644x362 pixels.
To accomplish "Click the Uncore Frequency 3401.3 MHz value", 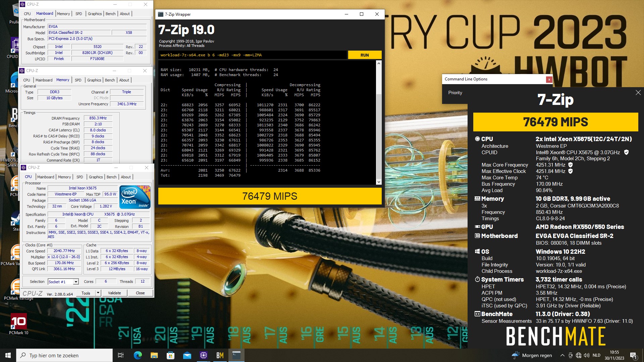I will pos(127,104).
